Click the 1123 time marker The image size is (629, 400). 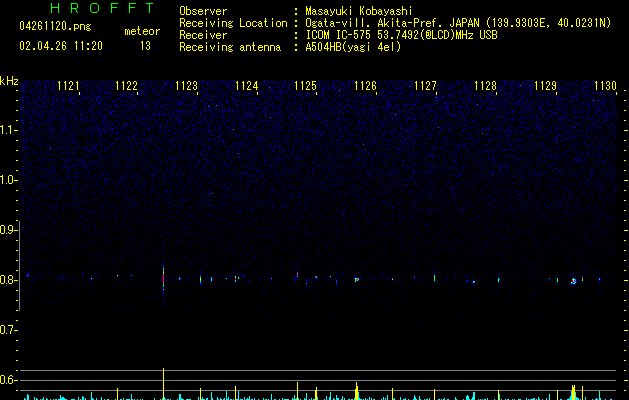(187, 86)
